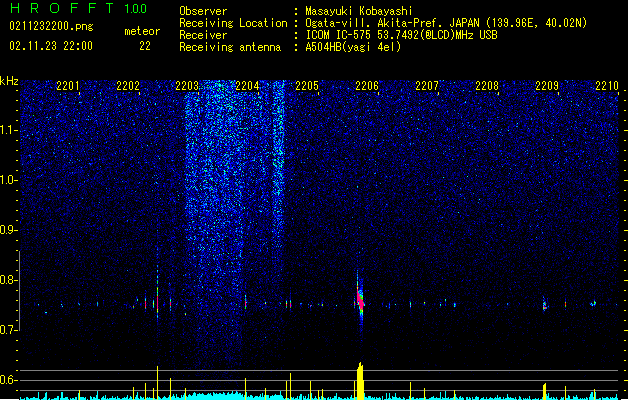Click the 2206 time axis label
629x400 pixels.
[367, 86]
